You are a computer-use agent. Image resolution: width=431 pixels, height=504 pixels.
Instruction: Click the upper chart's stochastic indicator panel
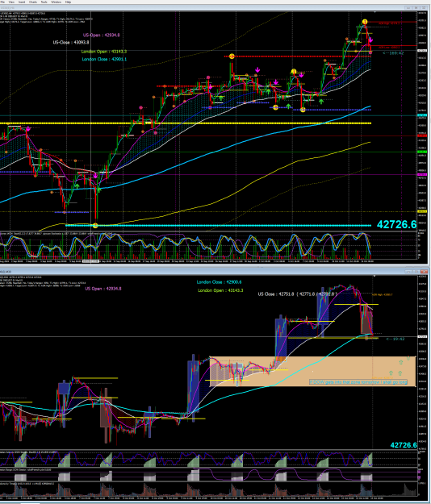[208, 246]
